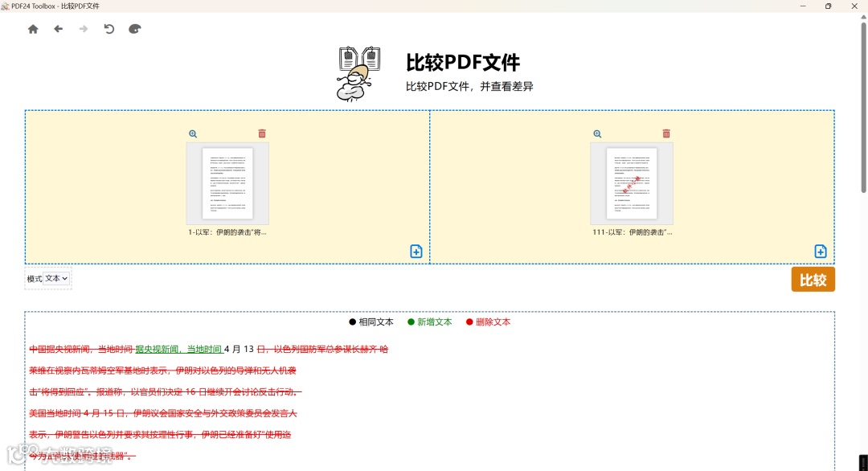Add another file to the right panel

(x=820, y=251)
